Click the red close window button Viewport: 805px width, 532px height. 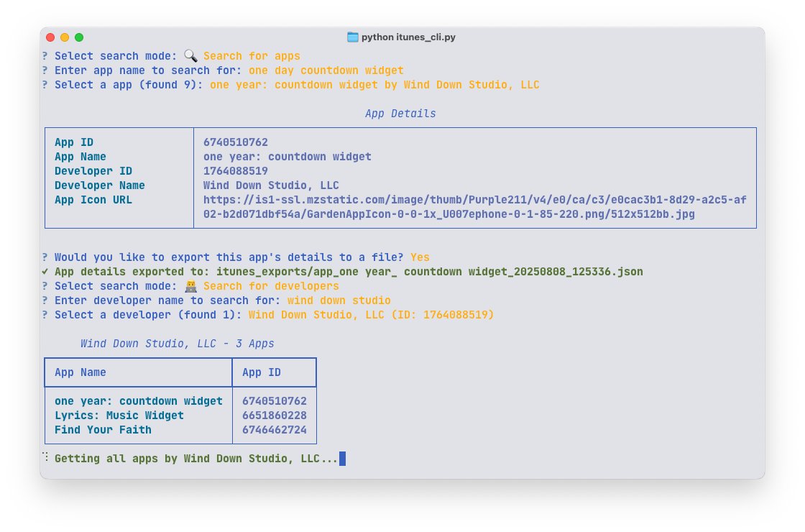click(50, 37)
